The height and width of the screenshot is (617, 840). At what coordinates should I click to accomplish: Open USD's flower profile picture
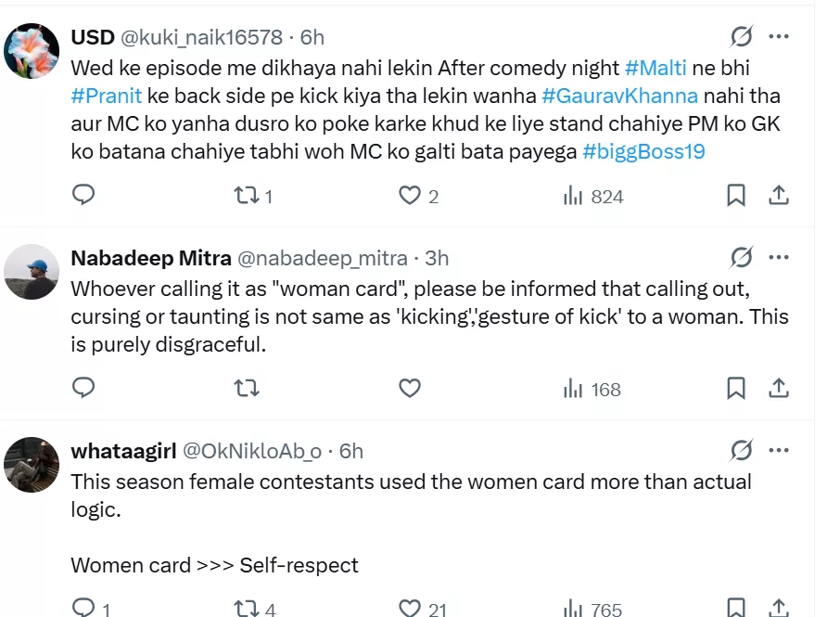[32, 51]
